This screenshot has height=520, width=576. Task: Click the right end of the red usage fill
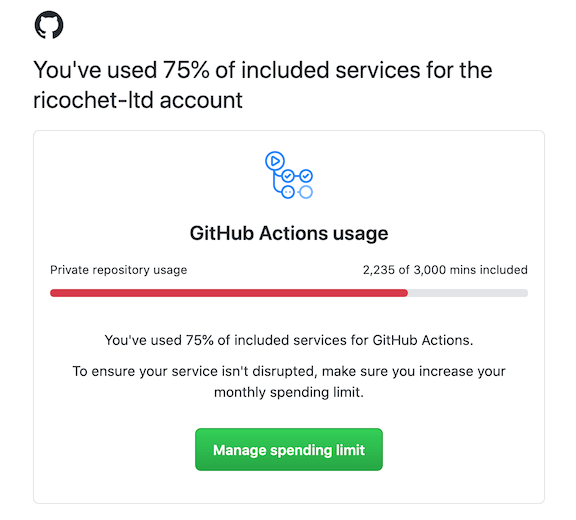click(405, 293)
